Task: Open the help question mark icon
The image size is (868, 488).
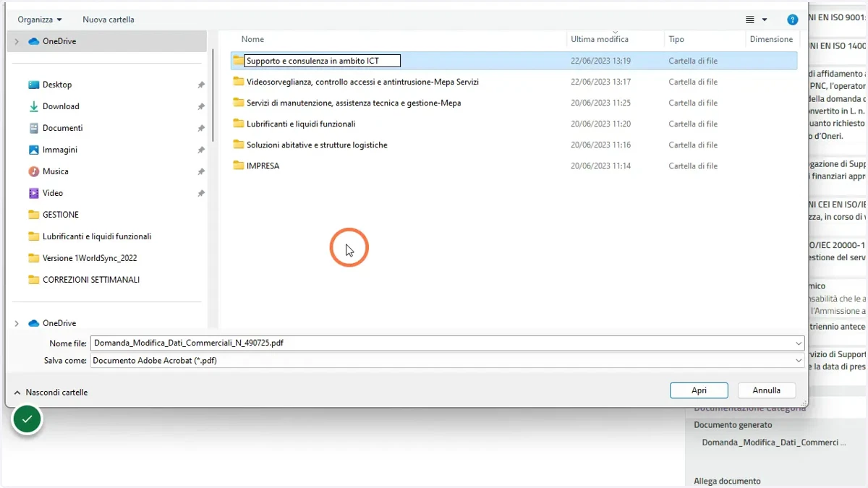Action: [x=793, y=20]
